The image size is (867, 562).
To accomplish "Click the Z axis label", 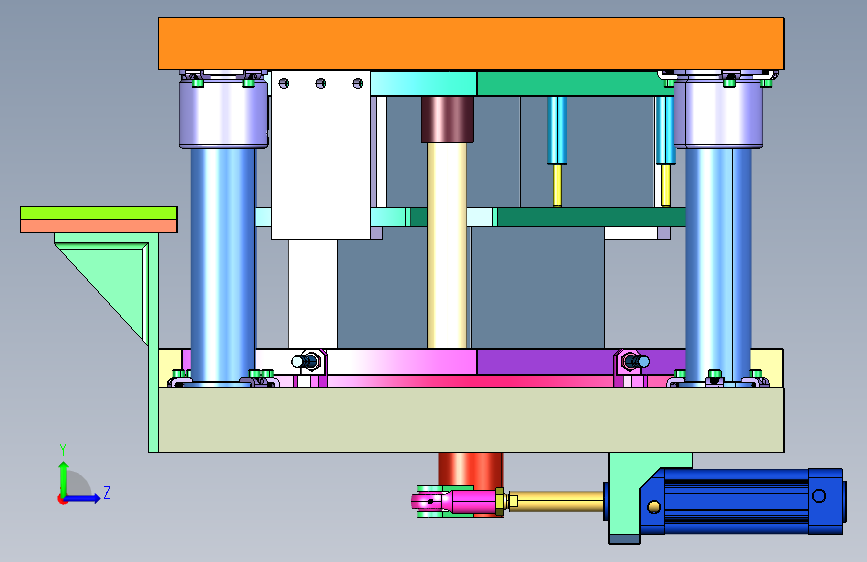I will [x=107, y=492].
